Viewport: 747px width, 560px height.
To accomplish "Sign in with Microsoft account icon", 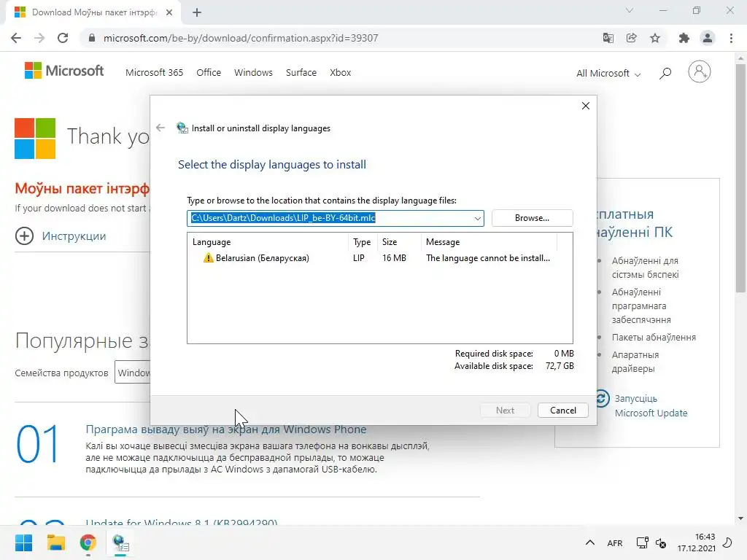I will pyautogui.click(x=700, y=72).
